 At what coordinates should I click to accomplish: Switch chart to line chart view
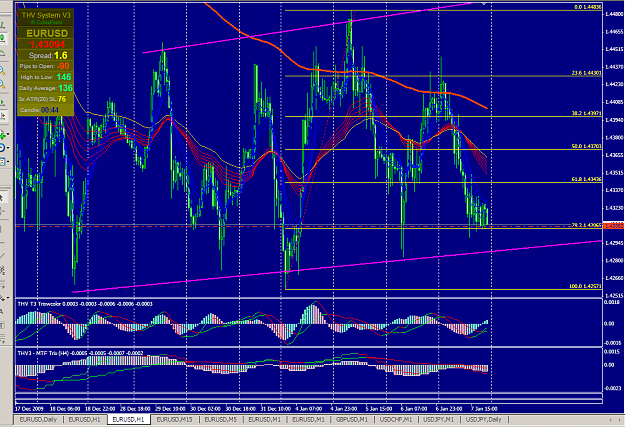click(2, 53)
